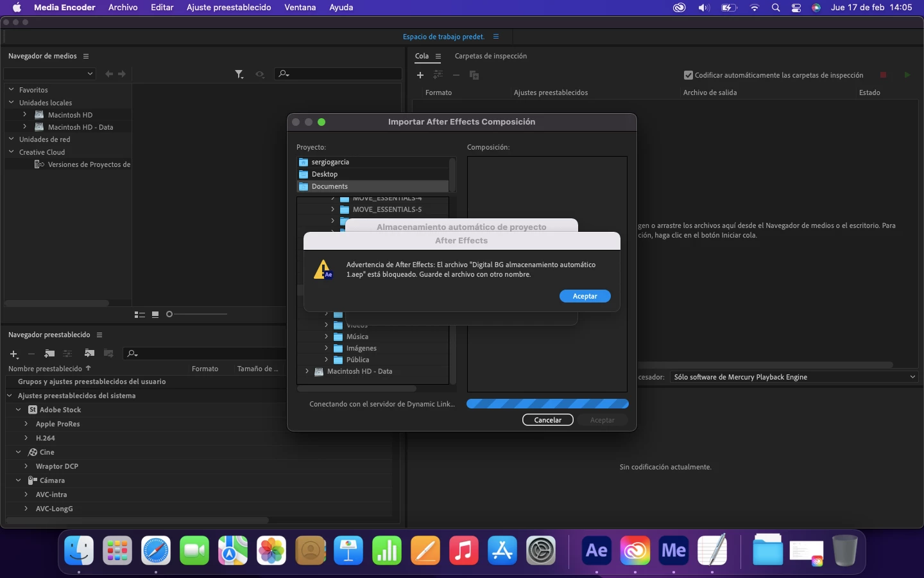
Task: Collapse the Unidades de red section
Action: point(12,139)
